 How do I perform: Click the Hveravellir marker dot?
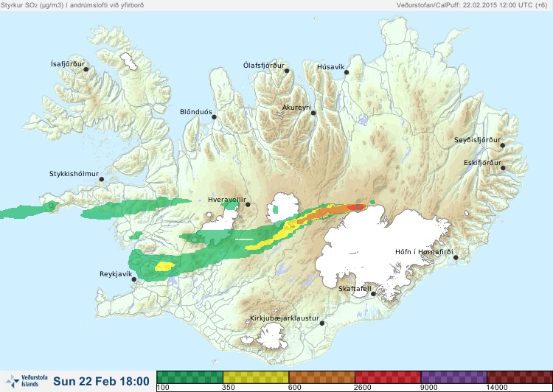(248, 205)
